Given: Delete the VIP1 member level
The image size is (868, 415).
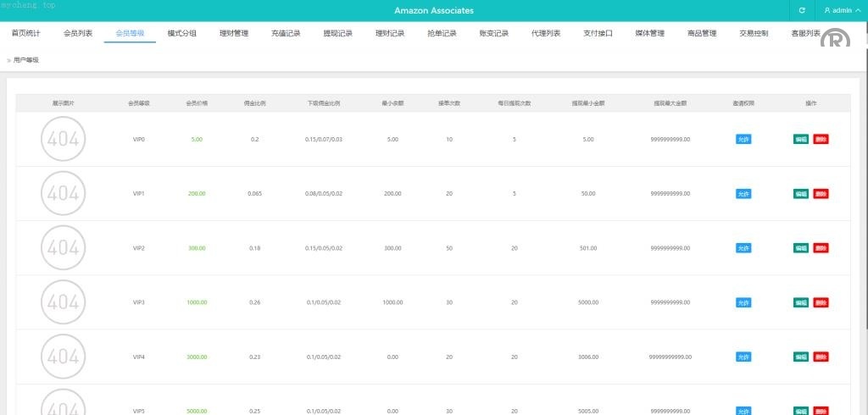Looking at the screenshot, I should [821, 194].
